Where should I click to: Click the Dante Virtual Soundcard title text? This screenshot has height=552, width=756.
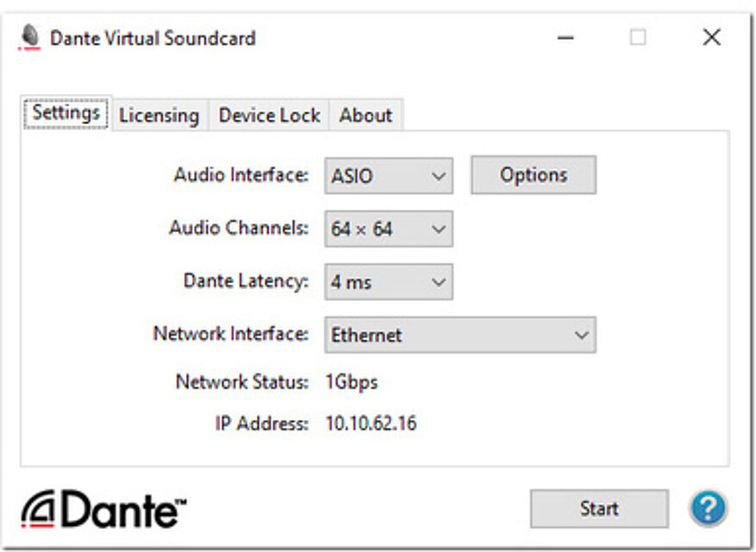coord(153,38)
